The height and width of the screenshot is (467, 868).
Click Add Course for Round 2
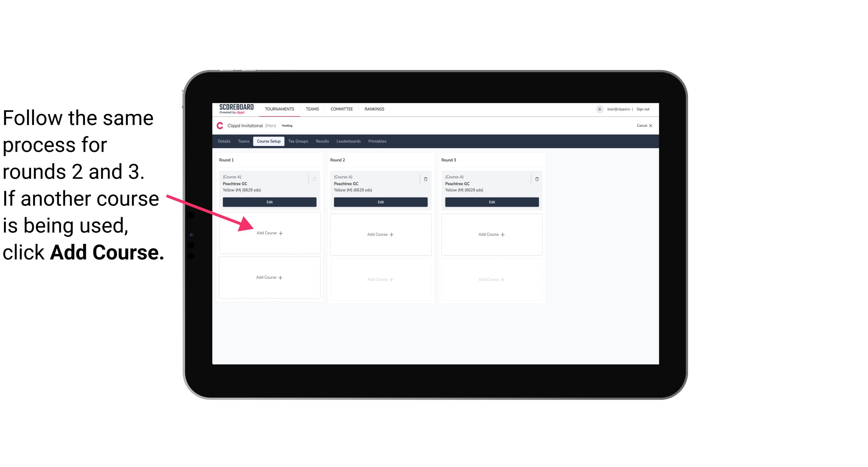[x=380, y=234]
